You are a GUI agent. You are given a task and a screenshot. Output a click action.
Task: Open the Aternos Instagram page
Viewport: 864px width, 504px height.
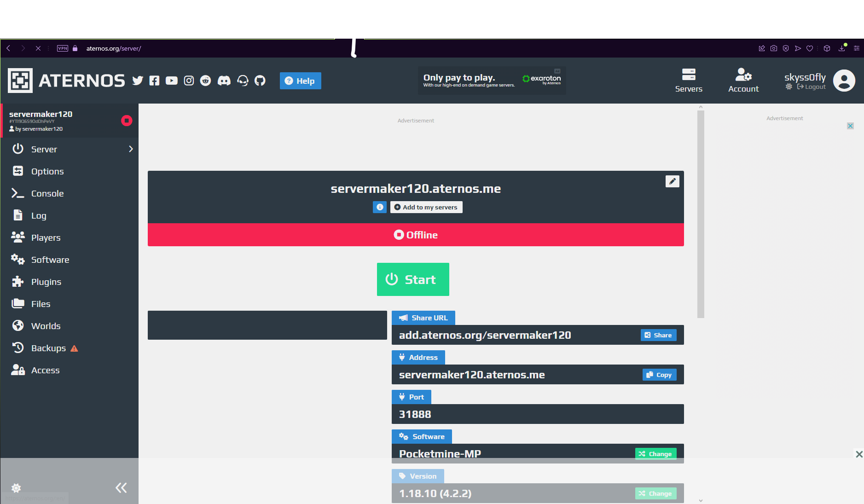click(189, 81)
